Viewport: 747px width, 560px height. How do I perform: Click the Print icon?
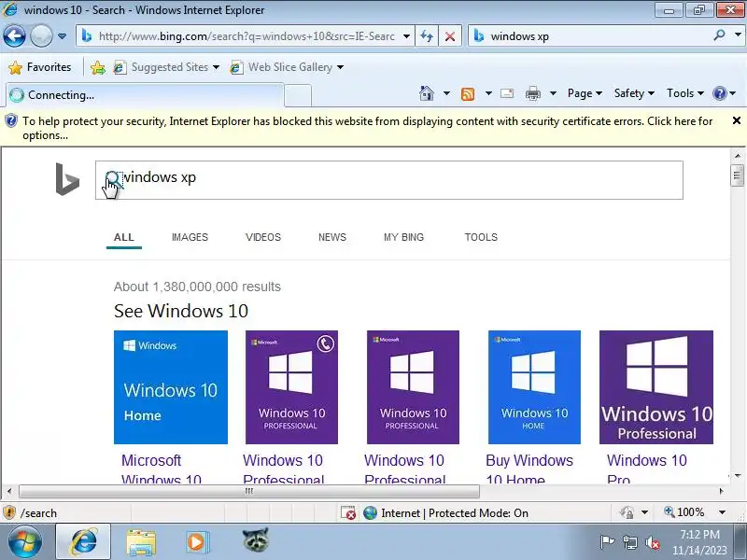coord(532,94)
